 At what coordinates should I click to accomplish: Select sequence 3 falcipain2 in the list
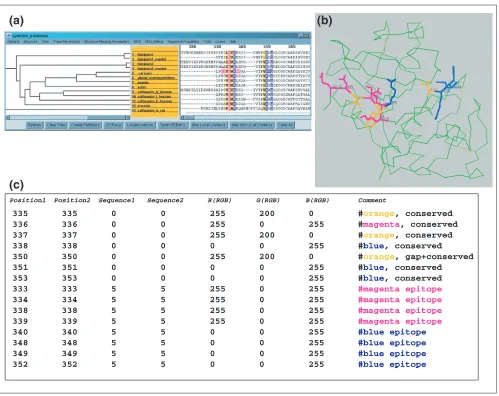tap(155, 64)
